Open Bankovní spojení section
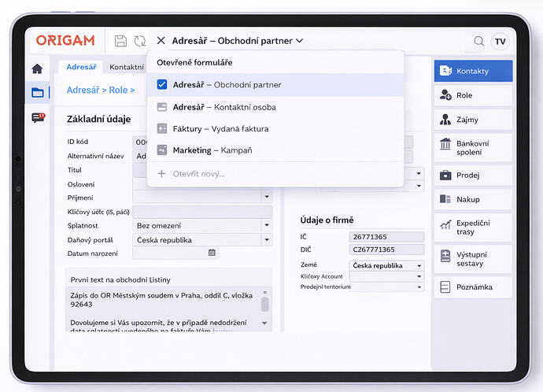 (x=472, y=147)
